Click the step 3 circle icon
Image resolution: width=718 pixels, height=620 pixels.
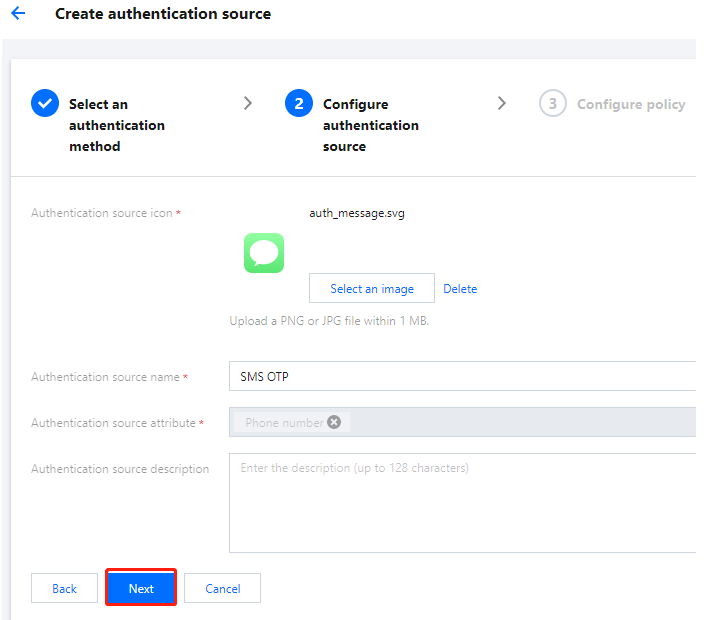553,103
